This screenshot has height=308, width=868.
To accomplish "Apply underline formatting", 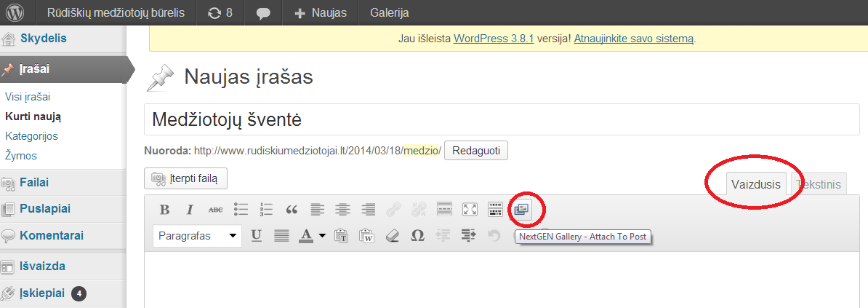I will pyautogui.click(x=257, y=236).
